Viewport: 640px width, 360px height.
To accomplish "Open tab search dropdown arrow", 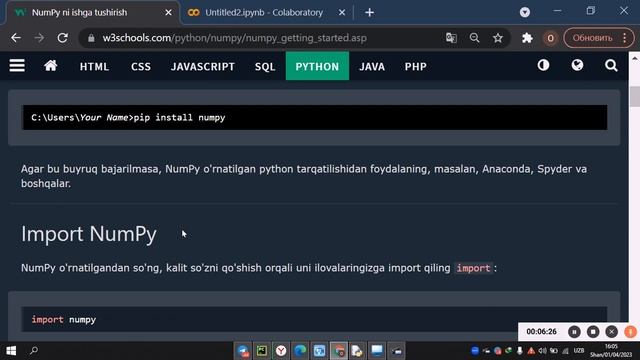I will pos(525,12).
